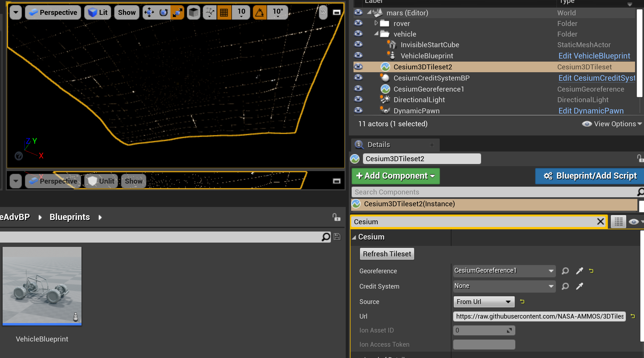This screenshot has height=358, width=644.
Task: Select the VehicleBlueprint asset thumbnail
Action: tap(42, 286)
